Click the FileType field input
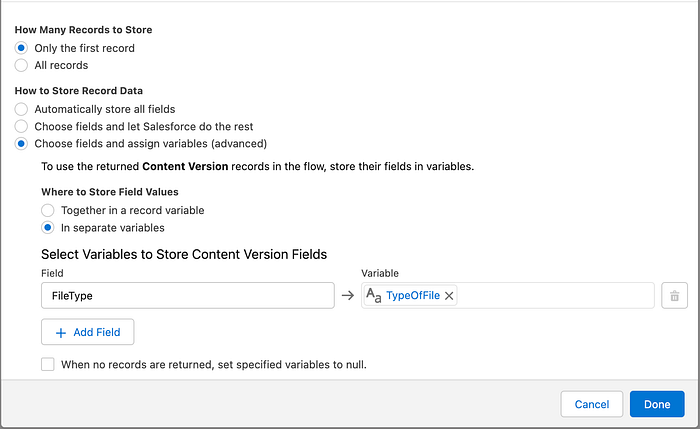Viewport: 700px width, 429px height. (187, 295)
